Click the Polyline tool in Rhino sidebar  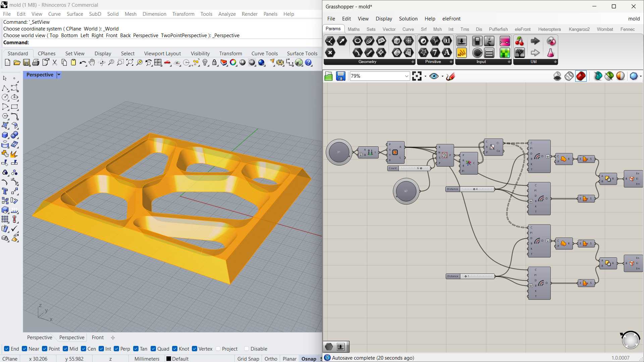click(5, 88)
